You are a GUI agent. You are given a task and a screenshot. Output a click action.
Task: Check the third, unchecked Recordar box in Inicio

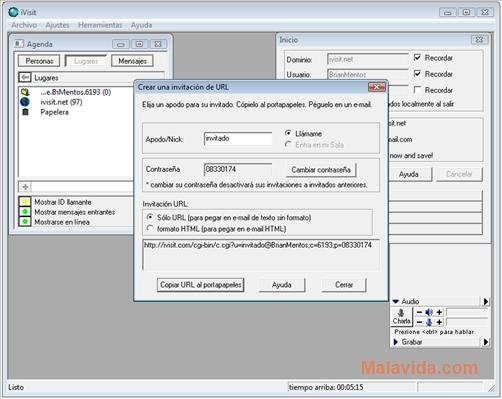417,90
